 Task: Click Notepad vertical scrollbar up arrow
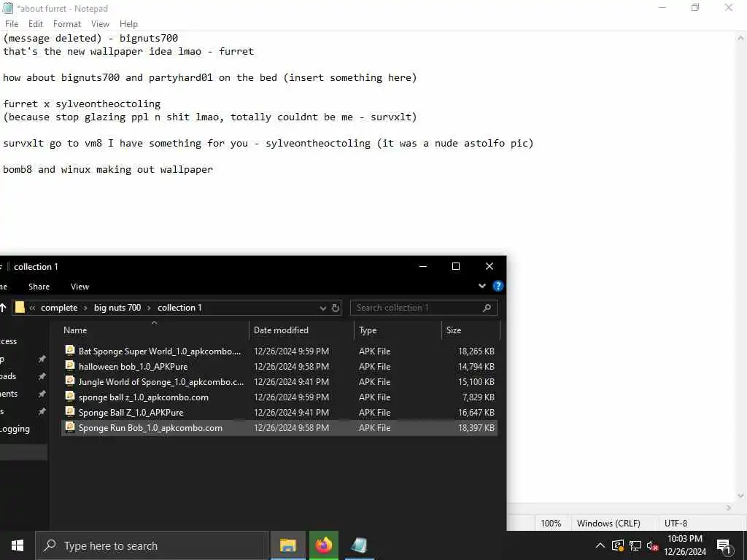click(x=741, y=38)
